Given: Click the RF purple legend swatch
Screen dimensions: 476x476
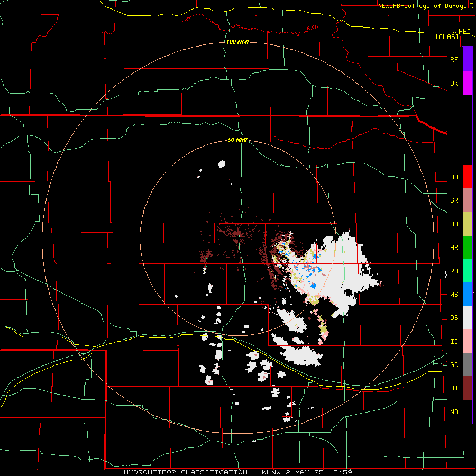Looking at the screenshot, I should (x=467, y=59).
